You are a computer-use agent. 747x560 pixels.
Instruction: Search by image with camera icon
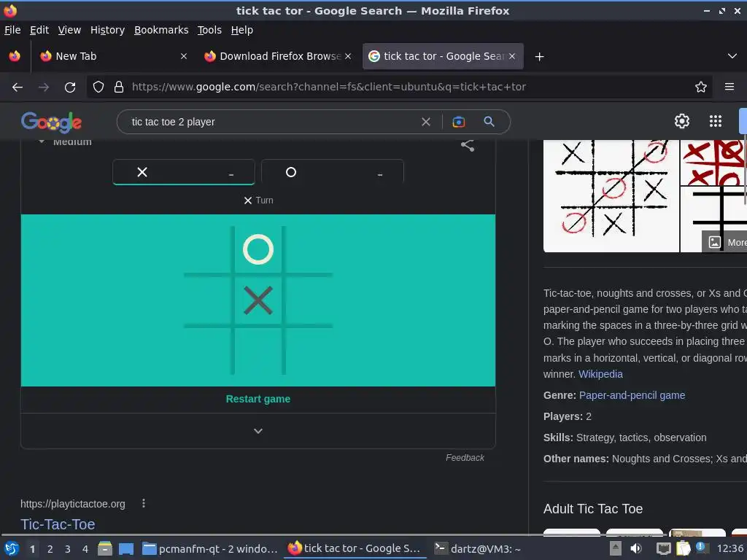tap(458, 122)
